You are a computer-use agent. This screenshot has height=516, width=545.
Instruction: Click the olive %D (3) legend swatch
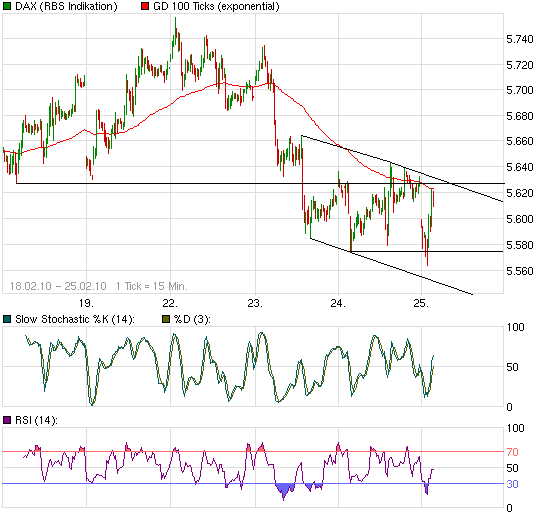166,319
